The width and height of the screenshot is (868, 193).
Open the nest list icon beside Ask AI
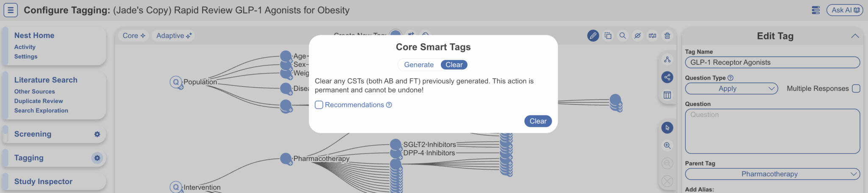pyautogui.click(x=815, y=10)
